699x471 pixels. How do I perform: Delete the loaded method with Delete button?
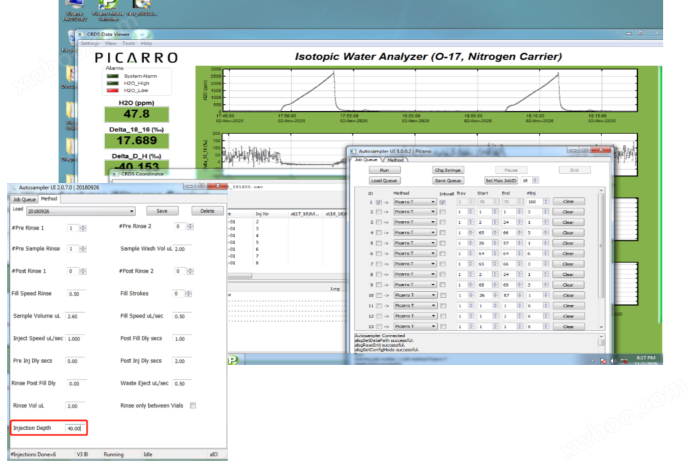pyautogui.click(x=207, y=211)
